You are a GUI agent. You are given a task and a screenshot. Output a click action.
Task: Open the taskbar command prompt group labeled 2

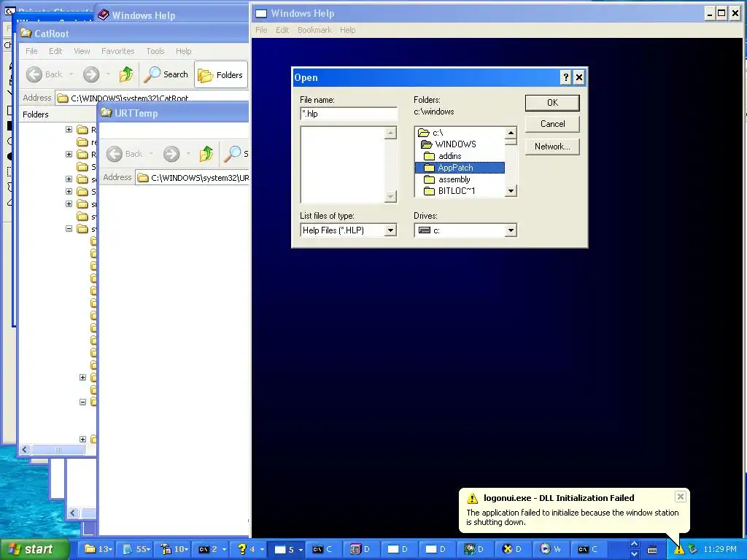[212, 549]
